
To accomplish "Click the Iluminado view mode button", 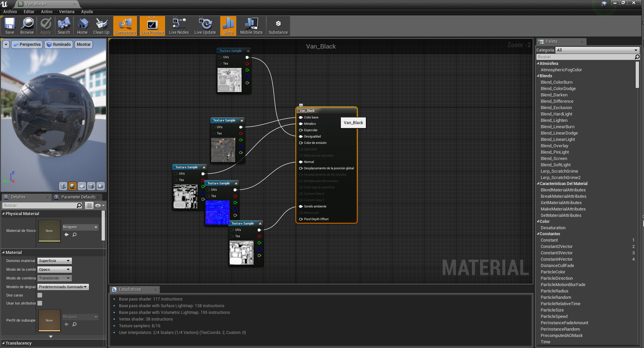I will click(x=59, y=45).
